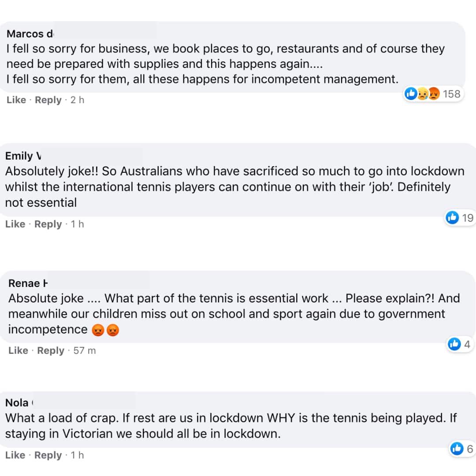This screenshot has height=476, width=476.
Task: Select the crying-face reaction on Marcos's comment
Action: point(422,93)
